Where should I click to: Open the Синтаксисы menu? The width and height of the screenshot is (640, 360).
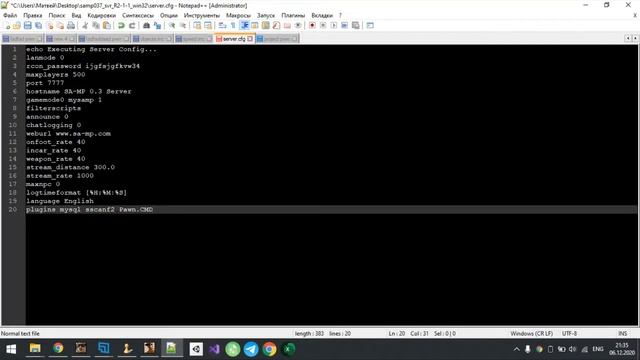click(138, 15)
